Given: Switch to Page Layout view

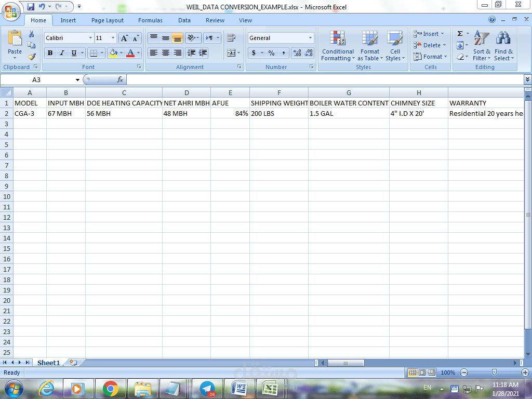Looking at the screenshot, I should [422, 373].
